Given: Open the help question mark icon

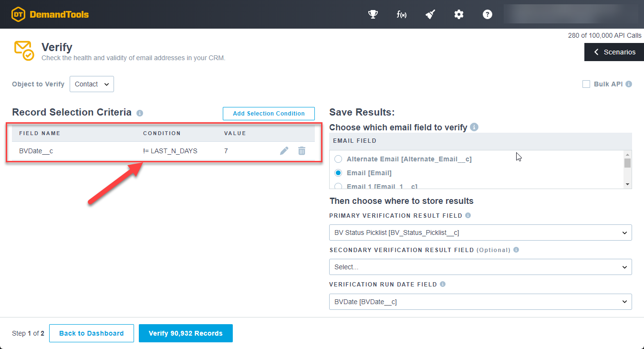Looking at the screenshot, I should coord(487,14).
